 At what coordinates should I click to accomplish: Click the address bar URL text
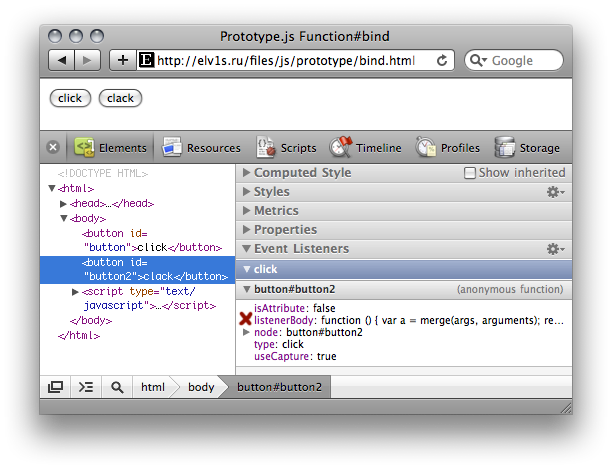pyautogui.click(x=286, y=60)
